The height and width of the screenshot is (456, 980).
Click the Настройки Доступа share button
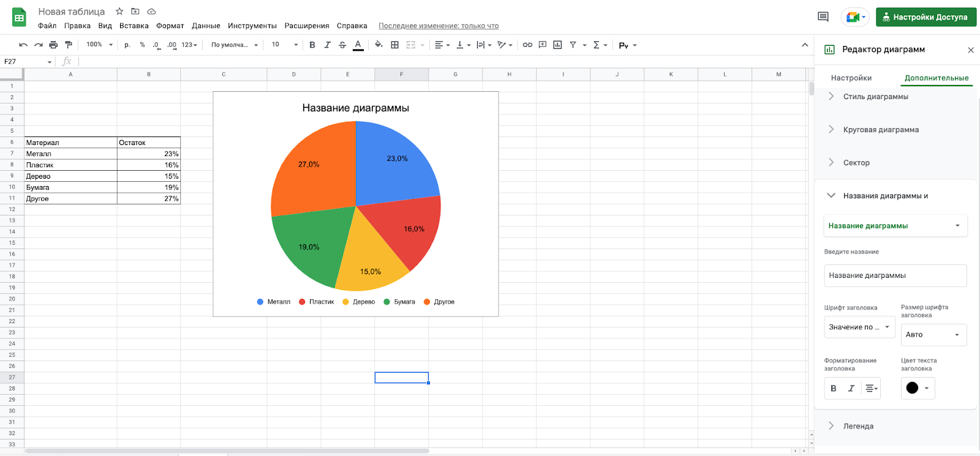pyautogui.click(x=925, y=17)
